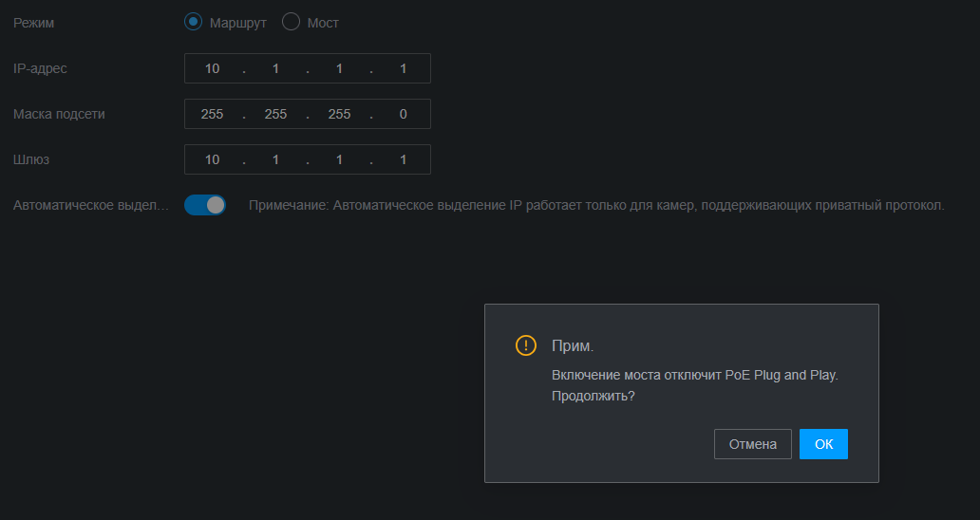
Task: Click first octet of IP-адрес field
Action: coord(212,68)
